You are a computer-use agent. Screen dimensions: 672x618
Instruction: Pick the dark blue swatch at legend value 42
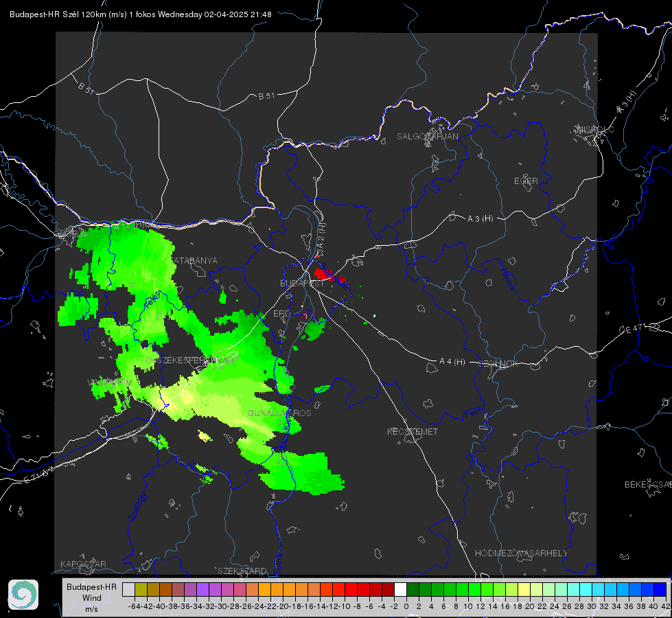(x=660, y=590)
